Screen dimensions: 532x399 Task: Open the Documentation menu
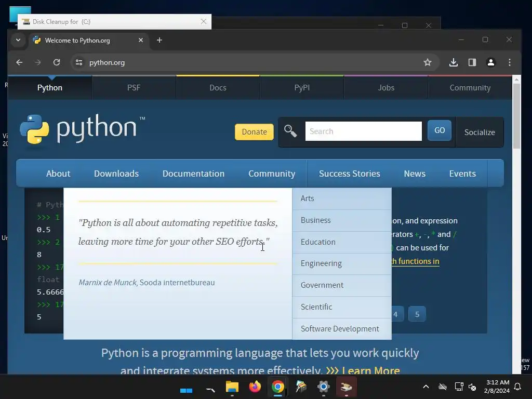coord(193,174)
